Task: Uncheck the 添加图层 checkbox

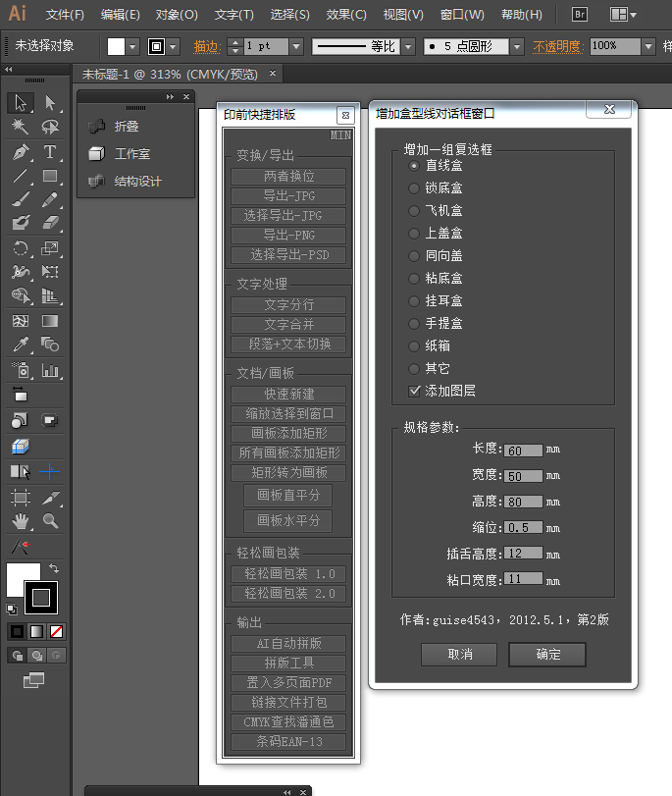Action: point(414,391)
